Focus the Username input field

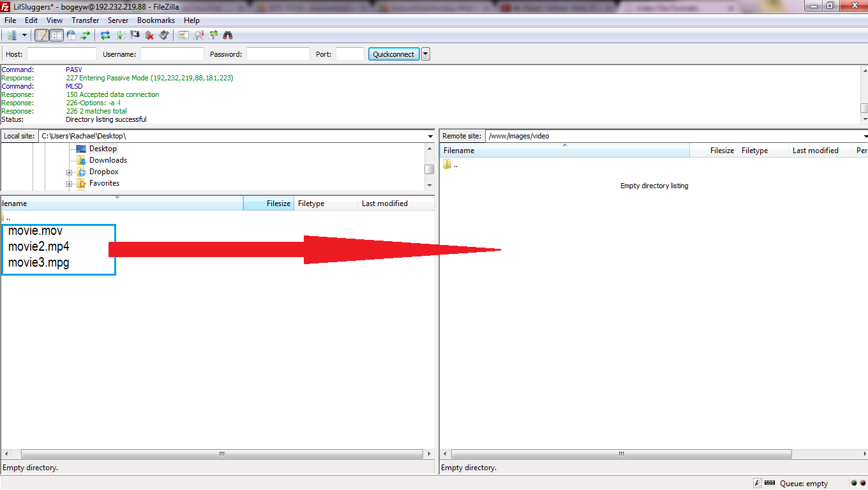coord(172,54)
